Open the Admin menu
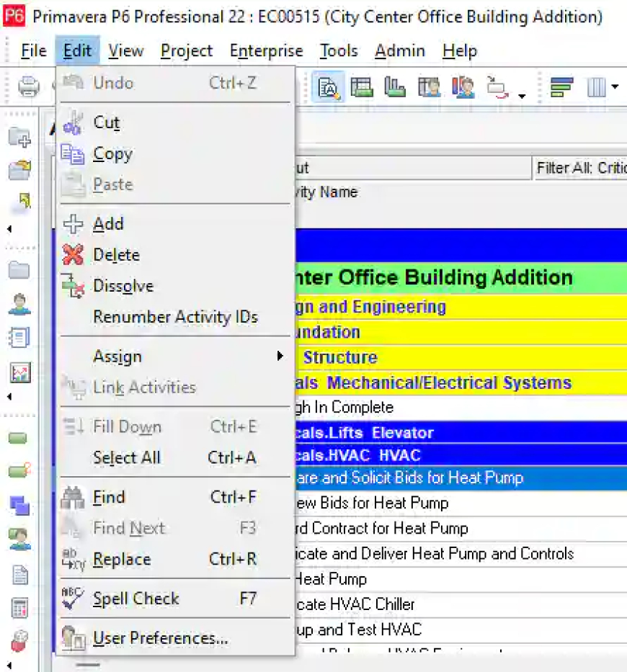Screen dimensions: 627x672 click(400, 51)
